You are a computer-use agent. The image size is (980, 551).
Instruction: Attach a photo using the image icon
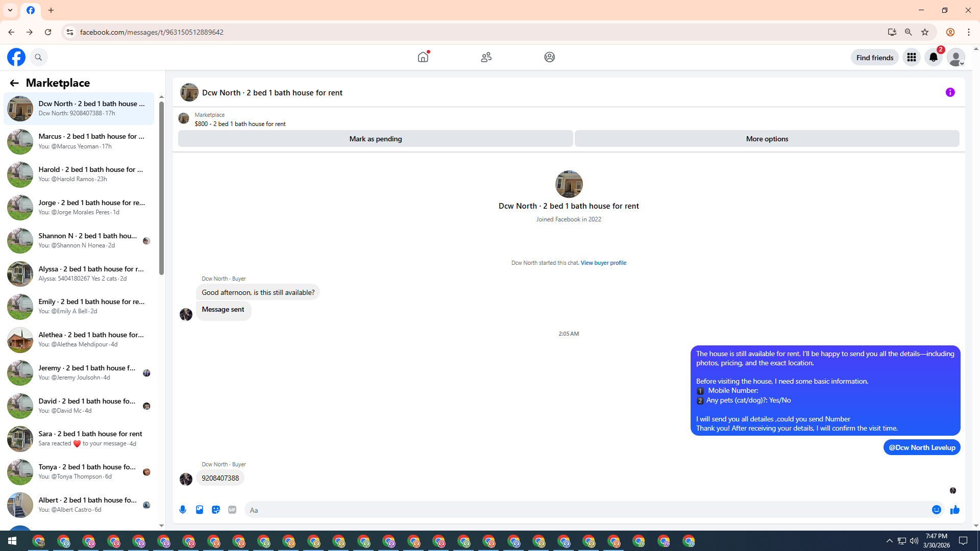pos(200,510)
